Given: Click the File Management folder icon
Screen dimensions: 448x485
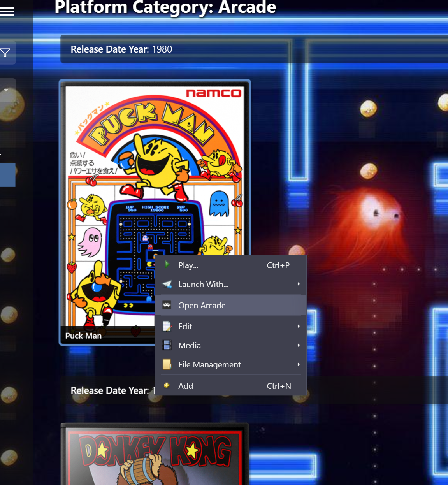Looking at the screenshot, I should [167, 364].
